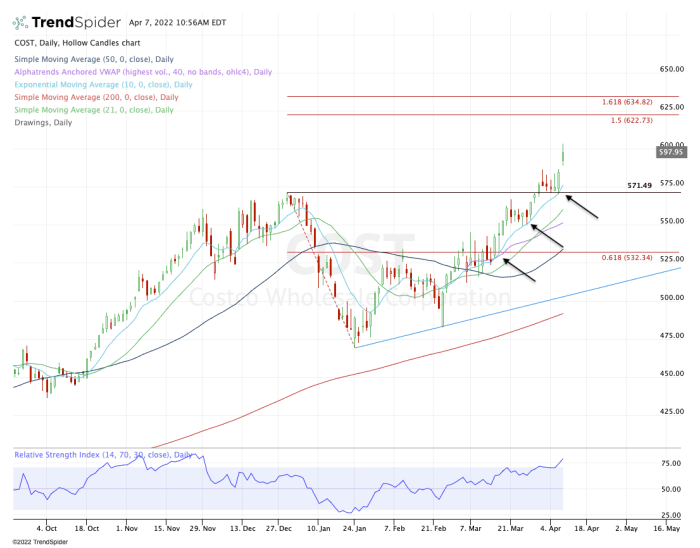Click the 16. May date label
The width and height of the screenshot is (700, 548).
tap(666, 528)
